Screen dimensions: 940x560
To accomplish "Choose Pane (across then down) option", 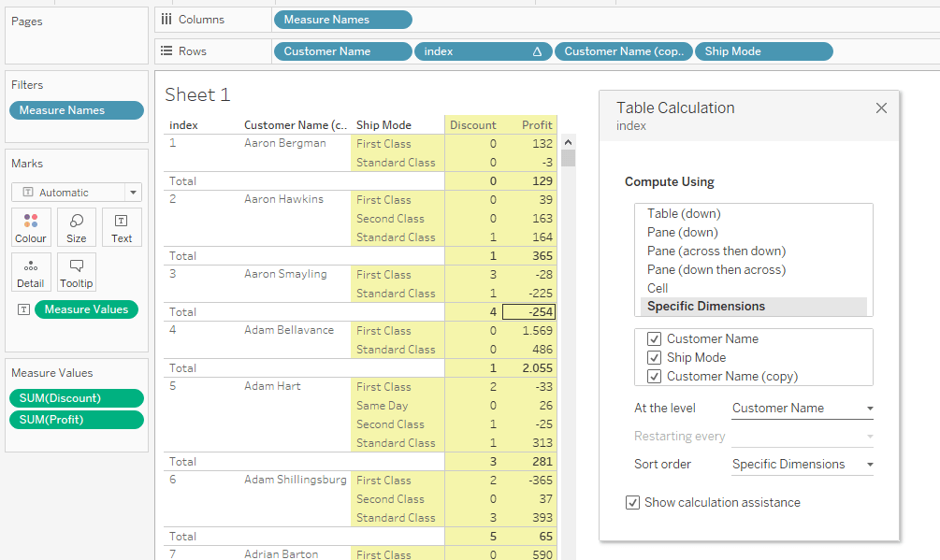I will (716, 251).
